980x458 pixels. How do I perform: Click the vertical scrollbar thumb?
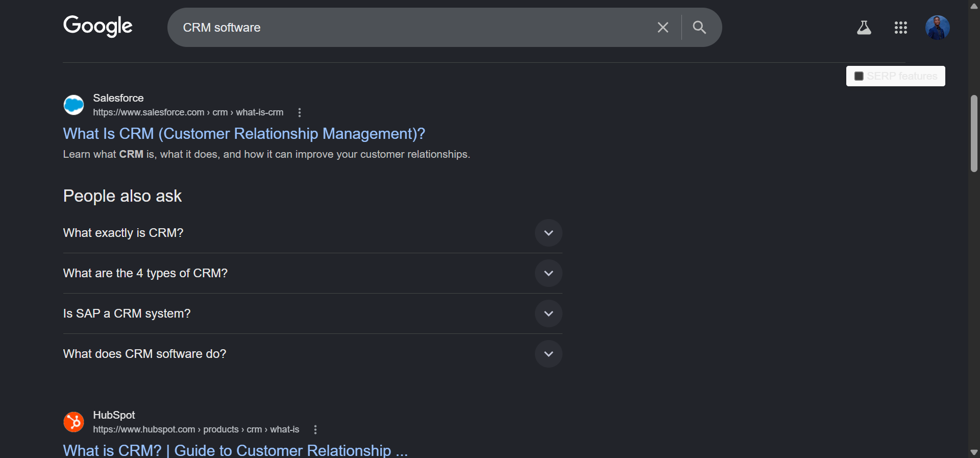pos(974,133)
